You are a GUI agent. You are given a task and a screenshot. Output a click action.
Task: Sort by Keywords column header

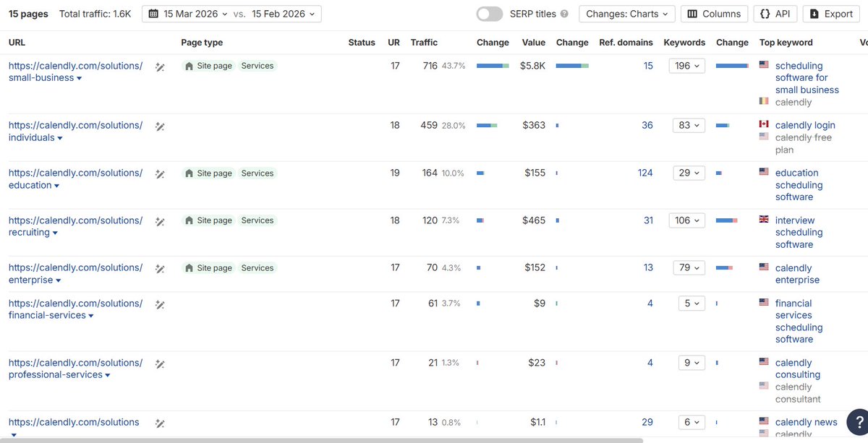click(x=684, y=43)
